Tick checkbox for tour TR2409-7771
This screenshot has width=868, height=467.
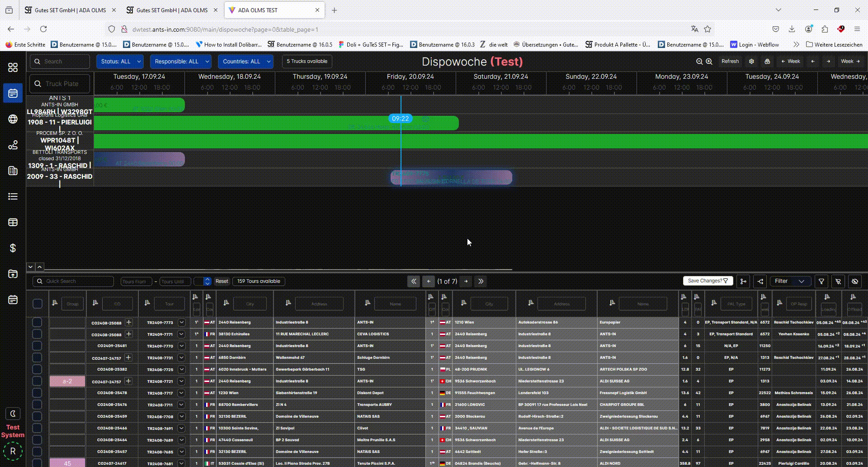37,334
